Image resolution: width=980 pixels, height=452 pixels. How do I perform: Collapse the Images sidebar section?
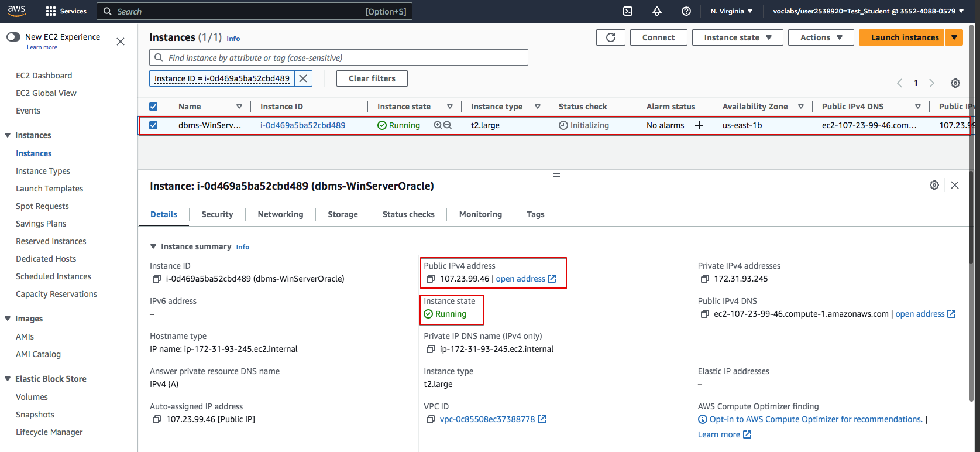pos(8,319)
